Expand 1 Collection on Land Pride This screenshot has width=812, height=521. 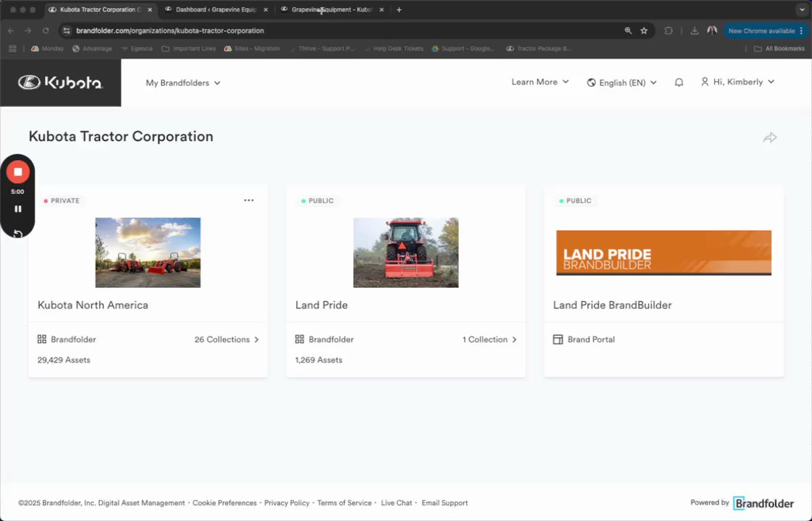click(x=489, y=339)
